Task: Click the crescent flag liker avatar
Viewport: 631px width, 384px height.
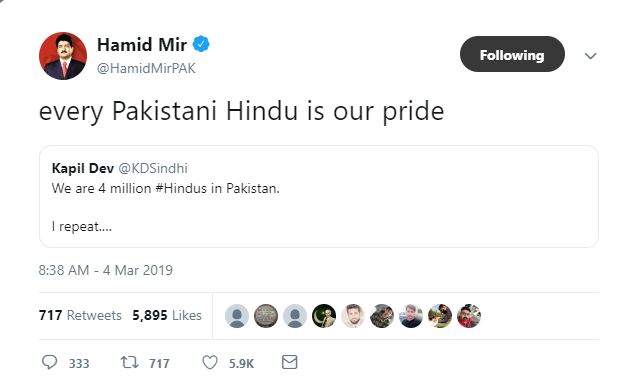Action: click(x=324, y=316)
